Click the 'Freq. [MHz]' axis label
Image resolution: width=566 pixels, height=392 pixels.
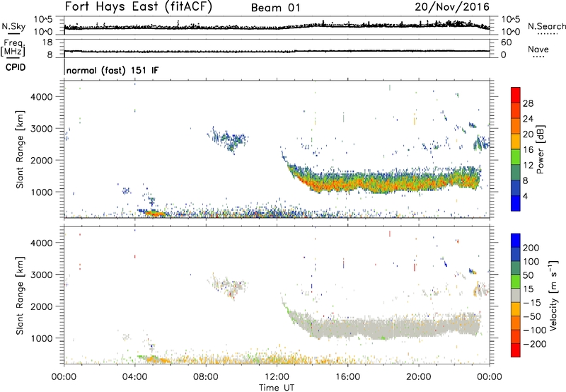click(13, 48)
